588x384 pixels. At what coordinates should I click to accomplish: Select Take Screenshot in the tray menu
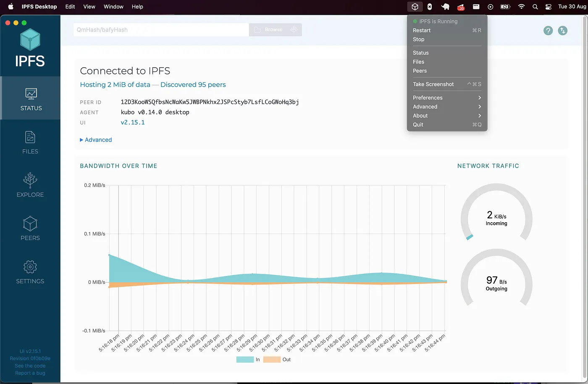coord(447,84)
